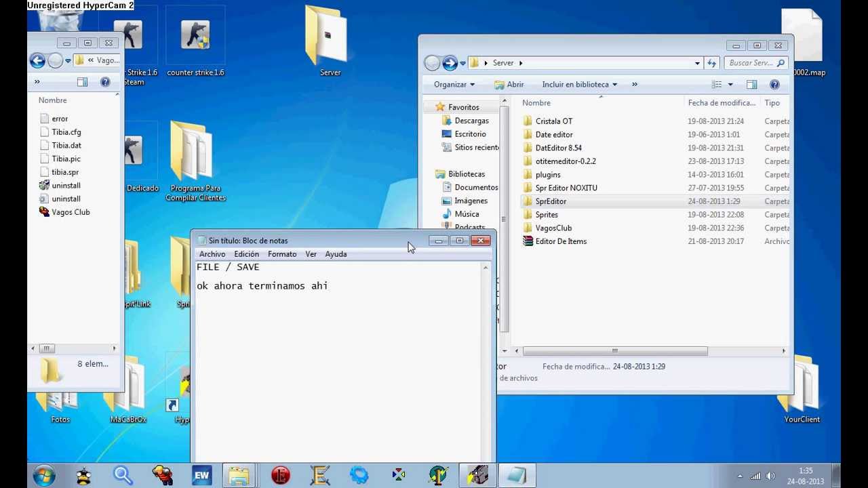Expand the Vagos window toolbar overflow chevron
The image size is (868, 488).
pos(37,82)
